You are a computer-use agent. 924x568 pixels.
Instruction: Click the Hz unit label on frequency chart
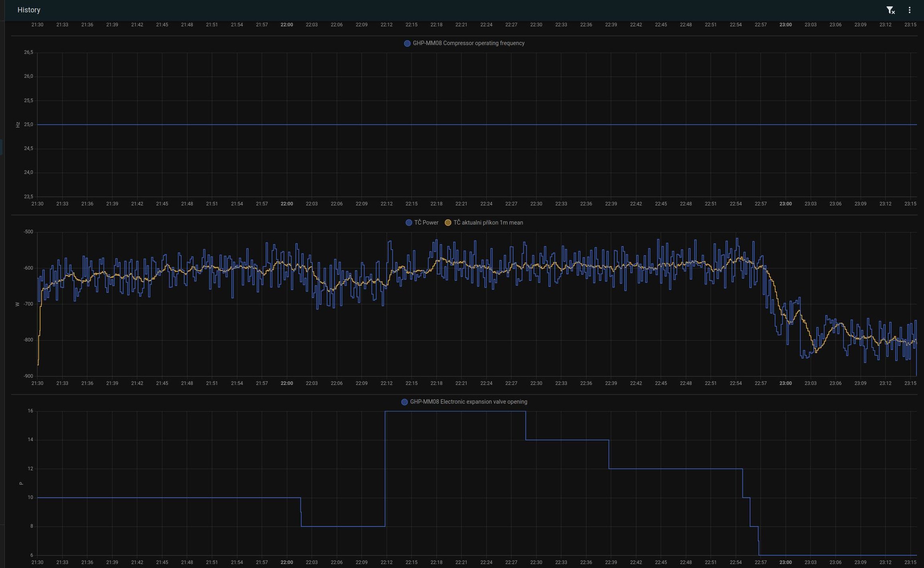[x=18, y=125]
